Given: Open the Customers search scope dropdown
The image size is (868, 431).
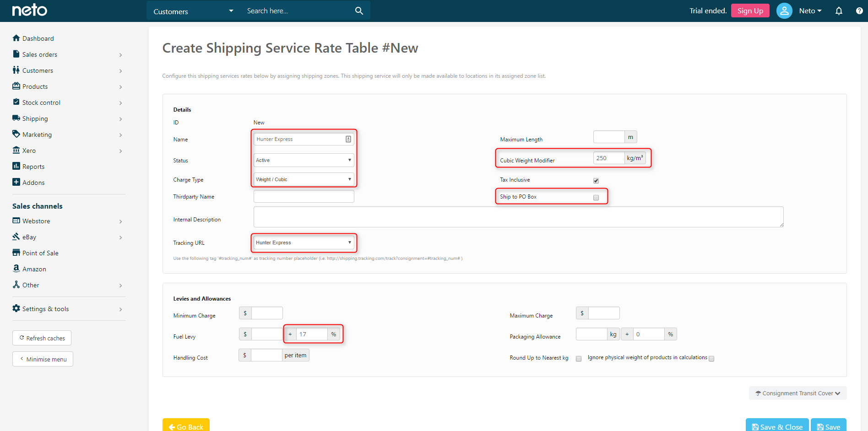Looking at the screenshot, I should tap(193, 11).
